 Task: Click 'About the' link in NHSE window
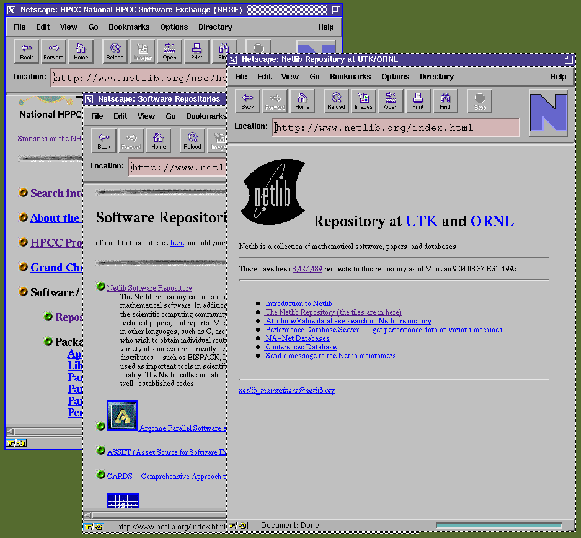tap(56, 218)
